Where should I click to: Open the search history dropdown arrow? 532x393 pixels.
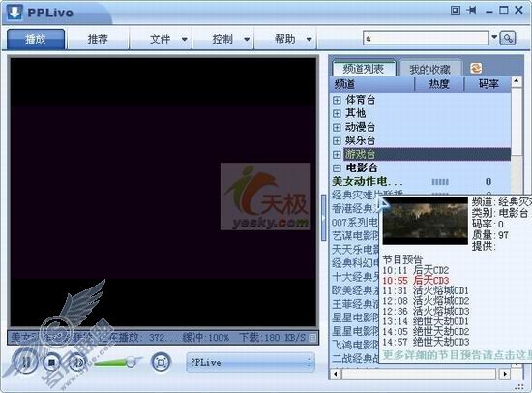pos(494,37)
